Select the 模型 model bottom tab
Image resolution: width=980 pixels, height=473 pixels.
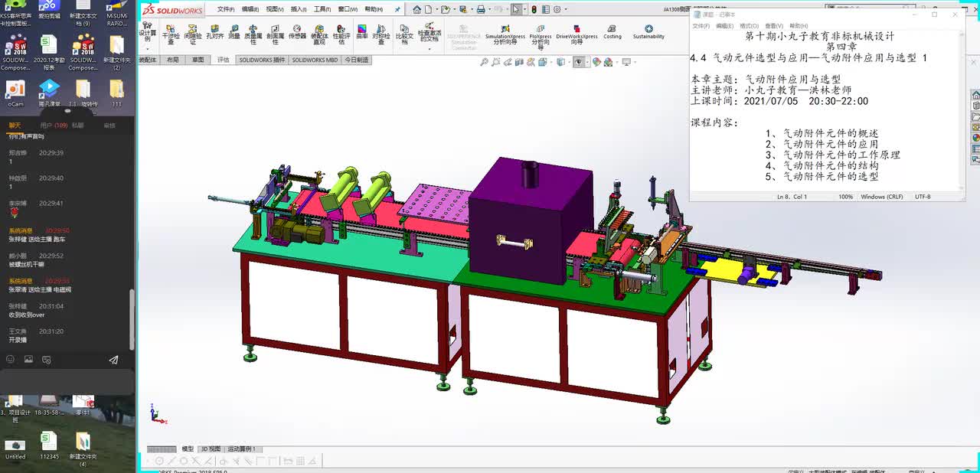point(188,449)
